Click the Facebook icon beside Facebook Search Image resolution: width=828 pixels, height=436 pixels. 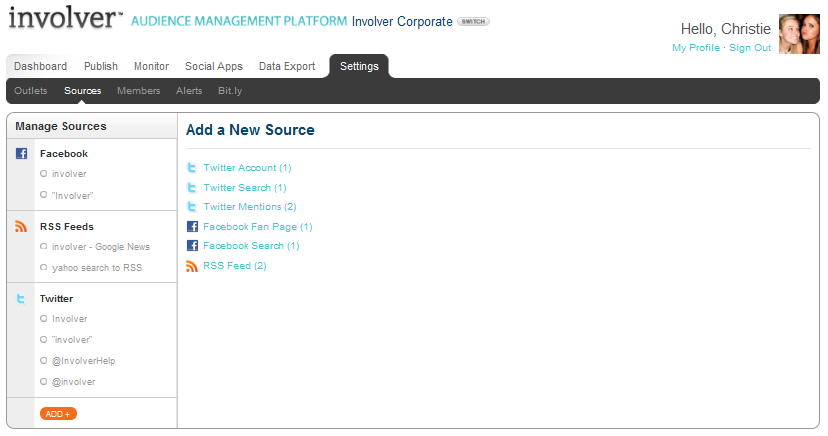192,245
